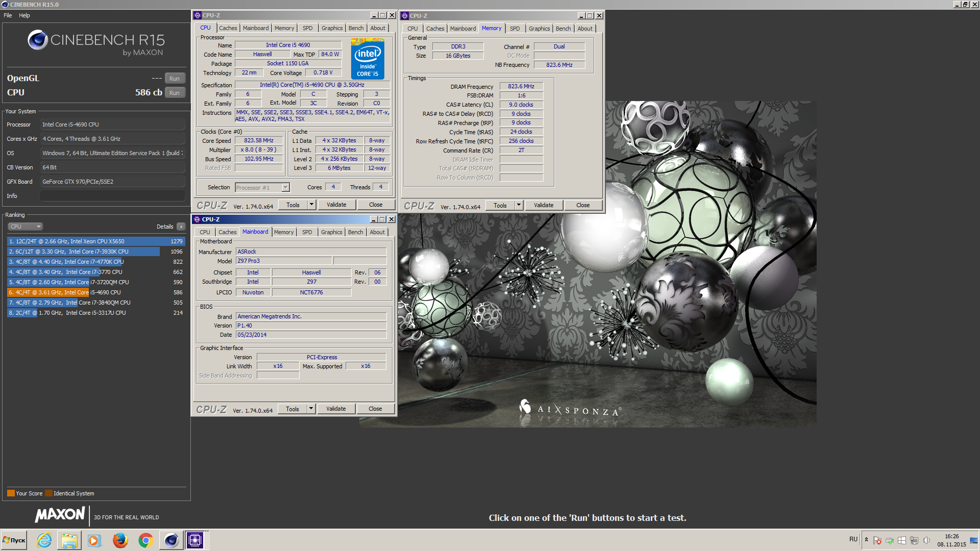This screenshot has width=980, height=551.
Task: Click Show Desktop icon at taskbar end
Action: coord(974,540)
